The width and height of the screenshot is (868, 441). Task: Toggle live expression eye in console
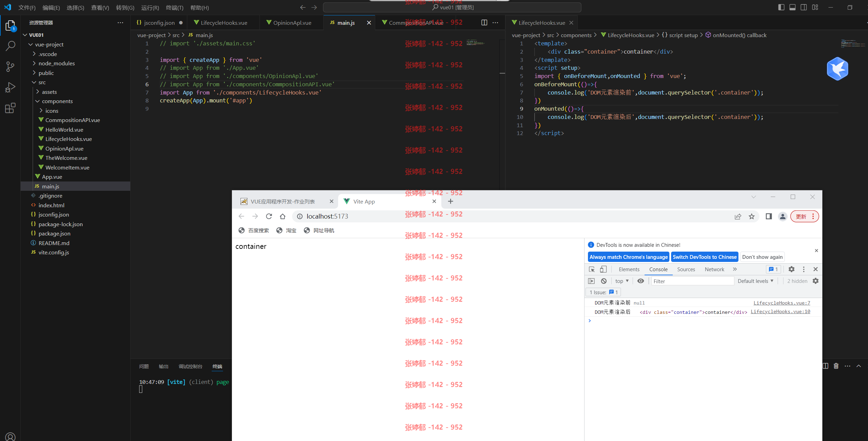[641, 281]
